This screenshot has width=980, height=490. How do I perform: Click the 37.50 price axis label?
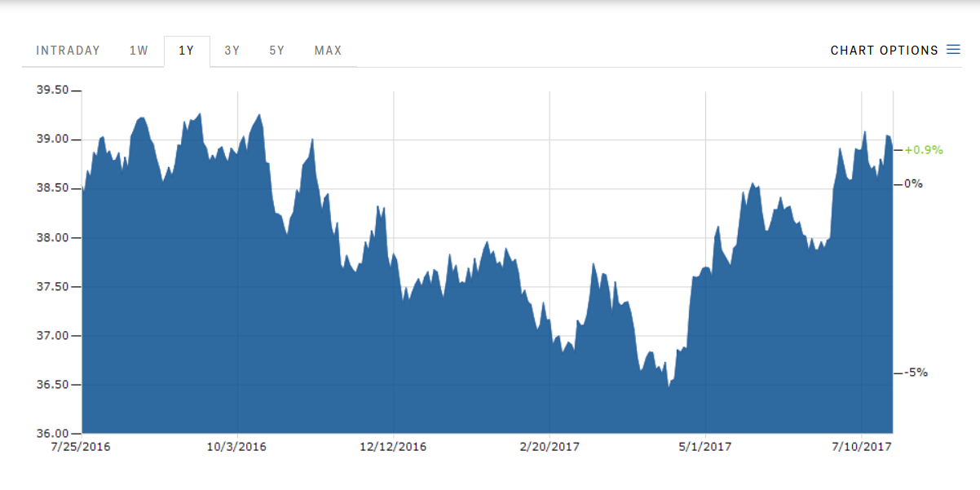[53, 286]
